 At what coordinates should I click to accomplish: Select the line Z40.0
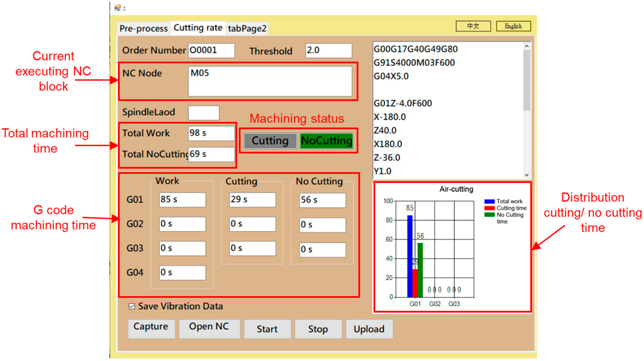(x=385, y=130)
